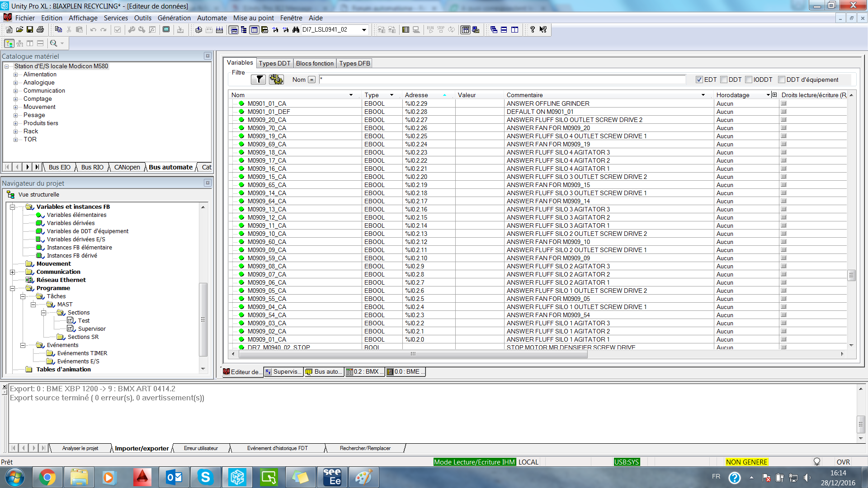Click the Open project folder icon
The height and width of the screenshot is (488, 868).
19,30
